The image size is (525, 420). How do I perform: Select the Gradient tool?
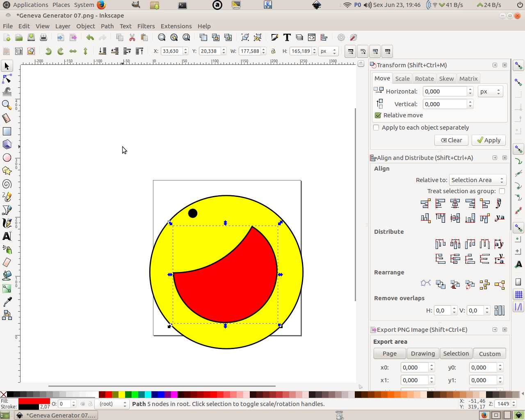[x=7, y=289]
